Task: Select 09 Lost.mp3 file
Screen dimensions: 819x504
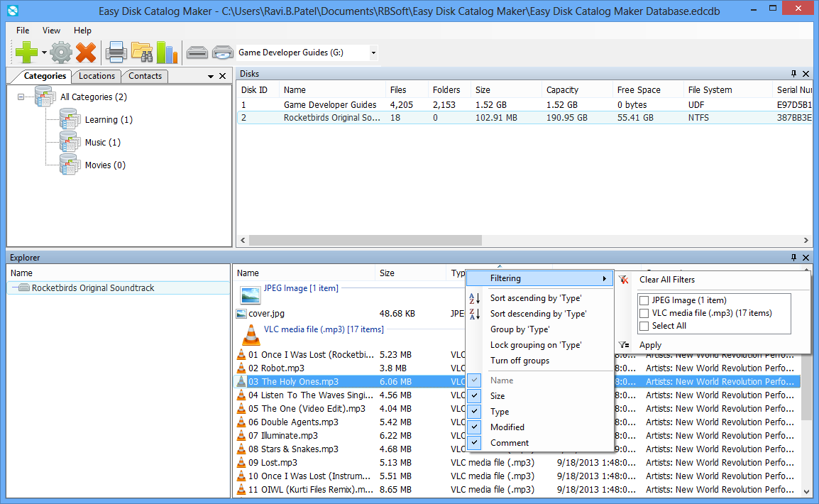Action: [273, 463]
